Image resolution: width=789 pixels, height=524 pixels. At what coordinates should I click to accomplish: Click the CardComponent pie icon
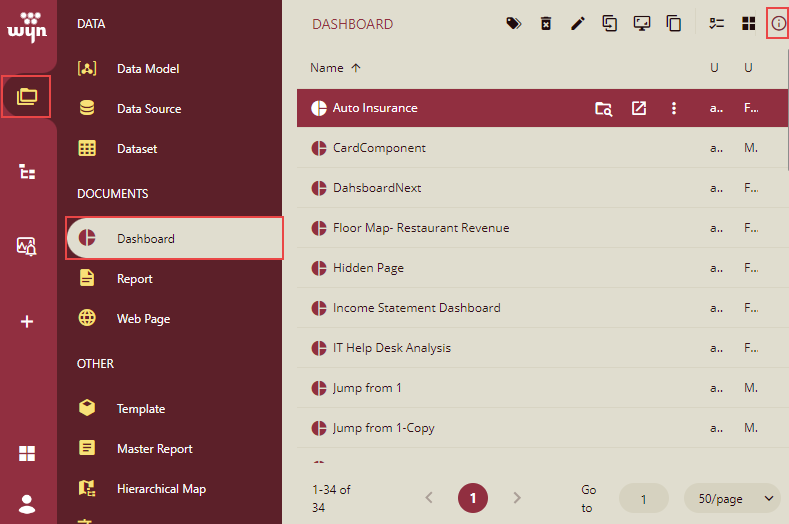click(x=319, y=148)
